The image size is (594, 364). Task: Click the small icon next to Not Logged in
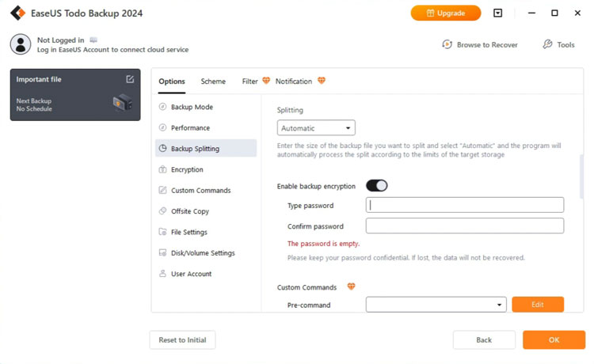(x=93, y=40)
